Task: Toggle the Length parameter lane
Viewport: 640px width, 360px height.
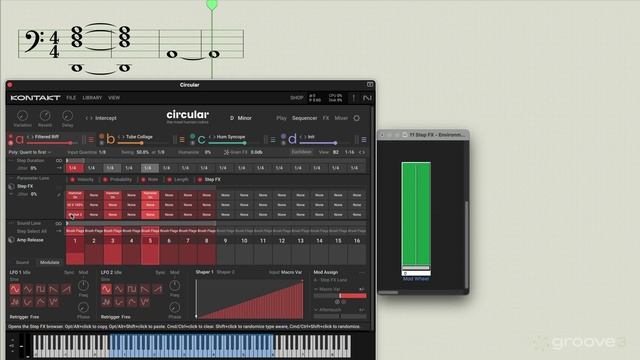Action: pos(169,180)
